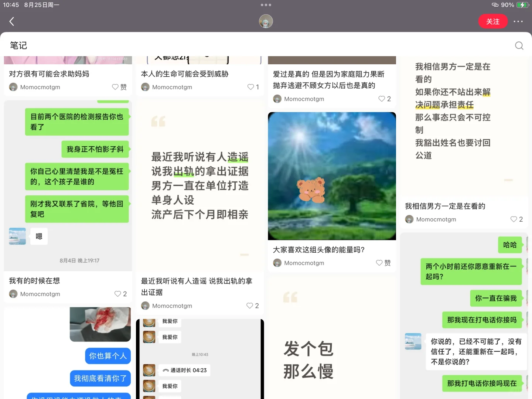532x399 pixels.
Task: Like the 本人的生命可能会受到威胁 note
Action: click(250, 87)
